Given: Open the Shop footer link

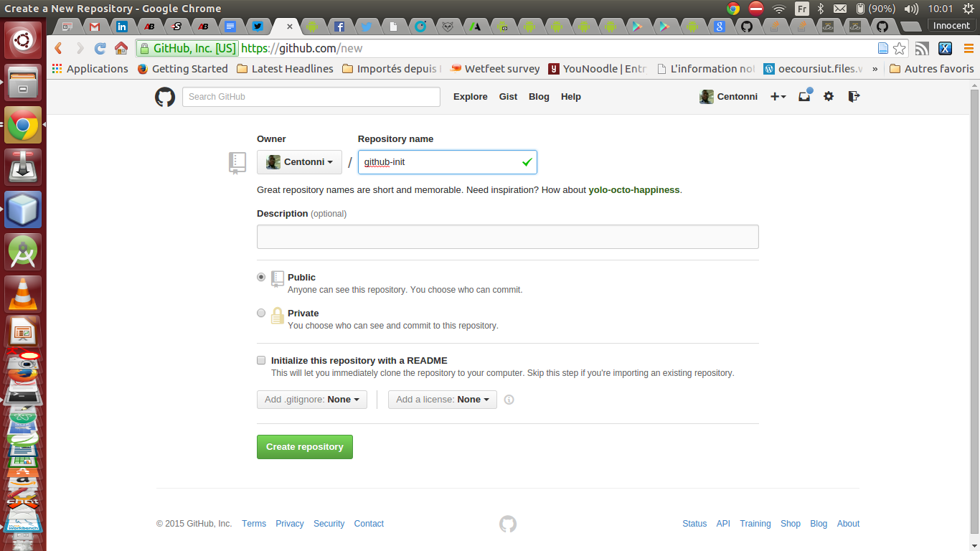Looking at the screenshot, I should point(791,524).
